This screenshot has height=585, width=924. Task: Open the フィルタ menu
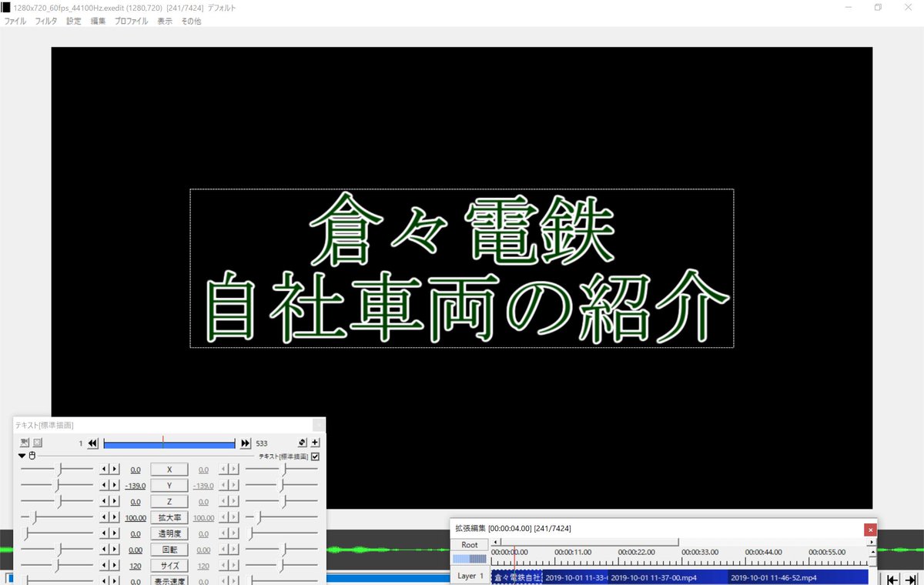tap(46, 22)
